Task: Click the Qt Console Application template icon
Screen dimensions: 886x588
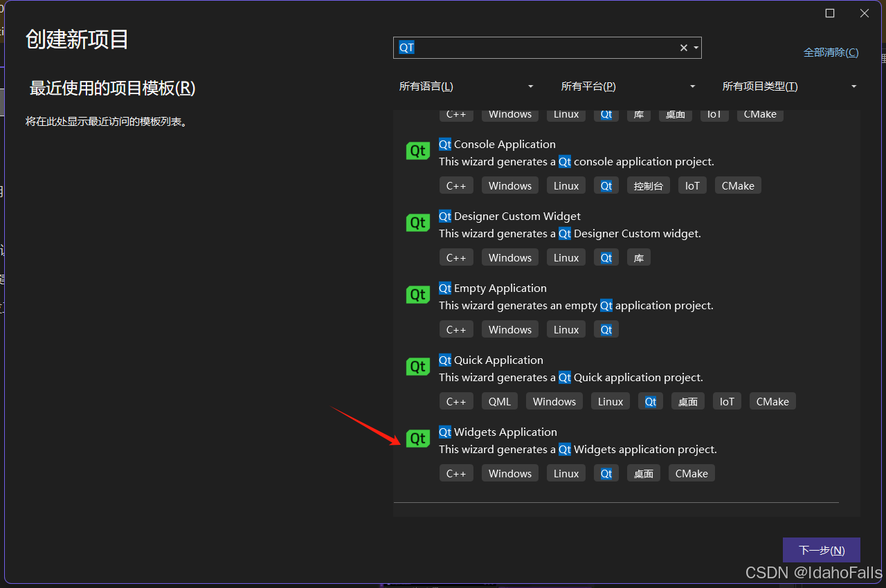Action: click(x=418, y=150)
